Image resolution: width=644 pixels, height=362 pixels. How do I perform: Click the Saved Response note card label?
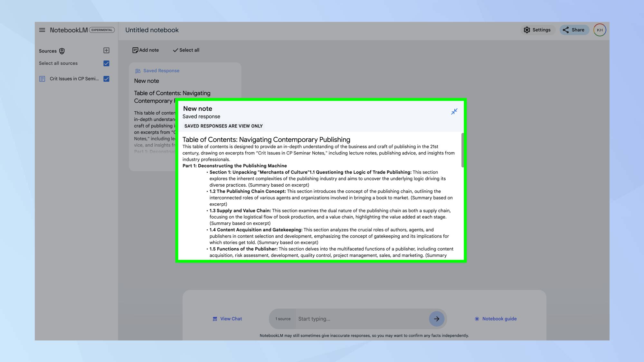point(161,71)
